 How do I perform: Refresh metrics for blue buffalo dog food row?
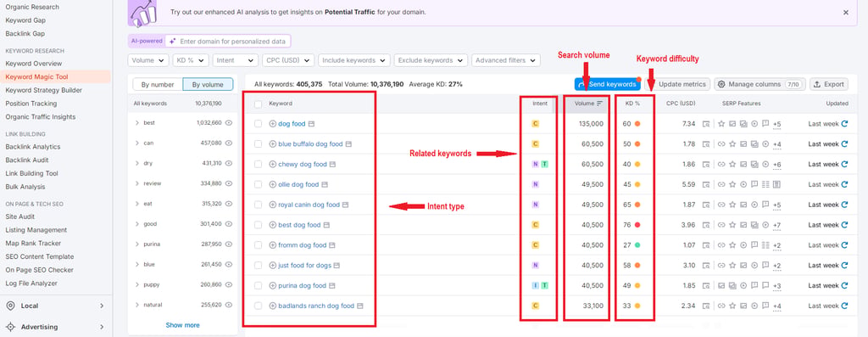844,144
